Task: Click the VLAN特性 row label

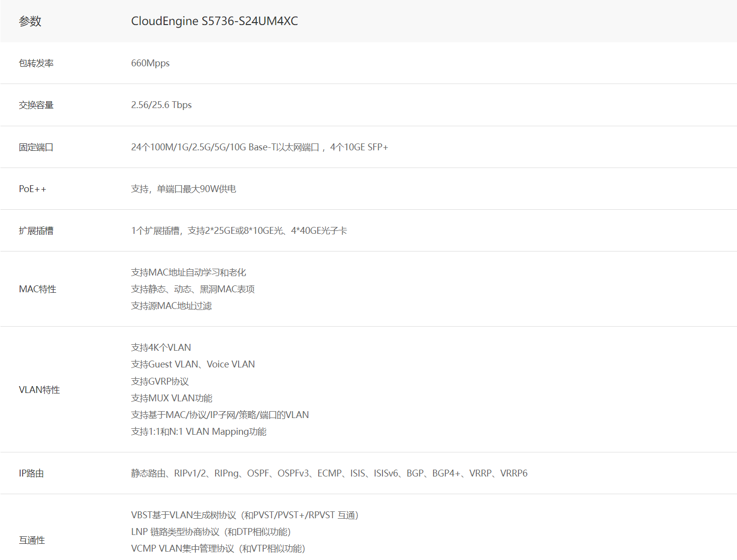Action: point(39,390)
